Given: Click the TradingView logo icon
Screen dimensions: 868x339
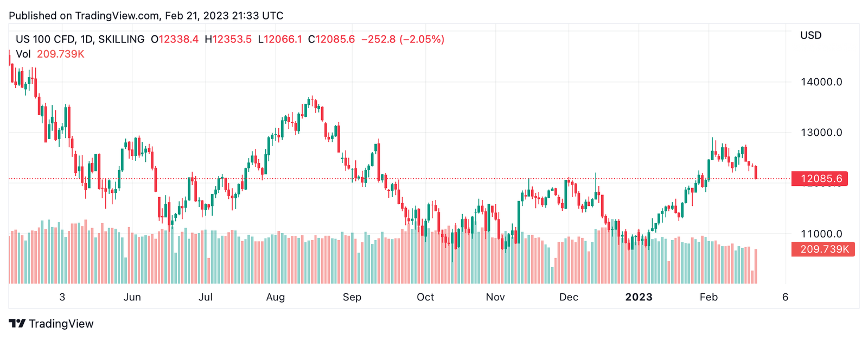Looking at the screenshot, I should (17, 324).
